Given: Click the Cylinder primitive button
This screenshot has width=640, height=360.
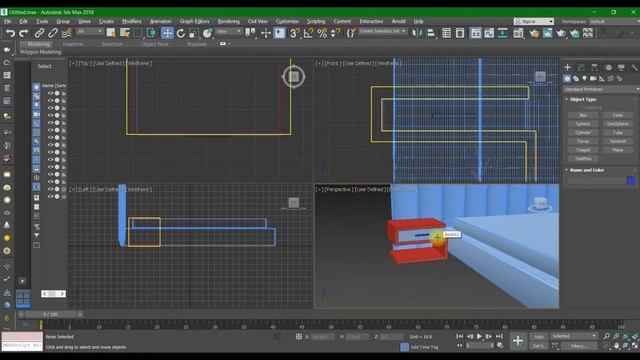Looking at the screenshot, I should click(x=583, y=133).
